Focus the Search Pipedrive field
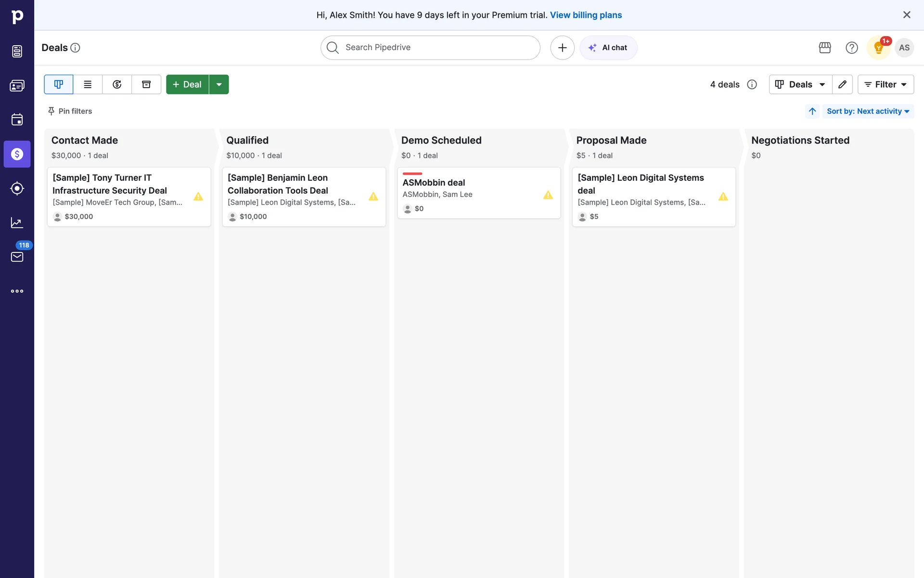The width and height of the screenshot is (924, 578). (430, 48)
